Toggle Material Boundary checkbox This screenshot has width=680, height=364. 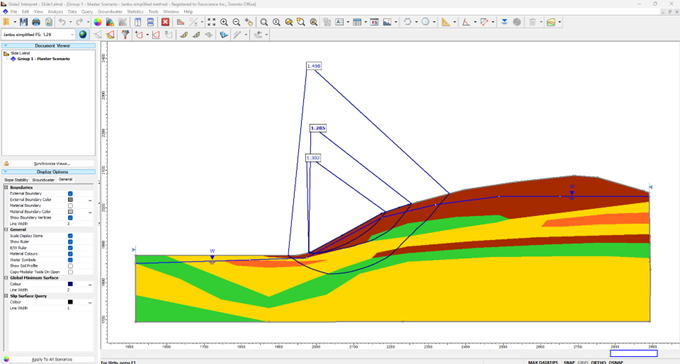coord(70,206)
